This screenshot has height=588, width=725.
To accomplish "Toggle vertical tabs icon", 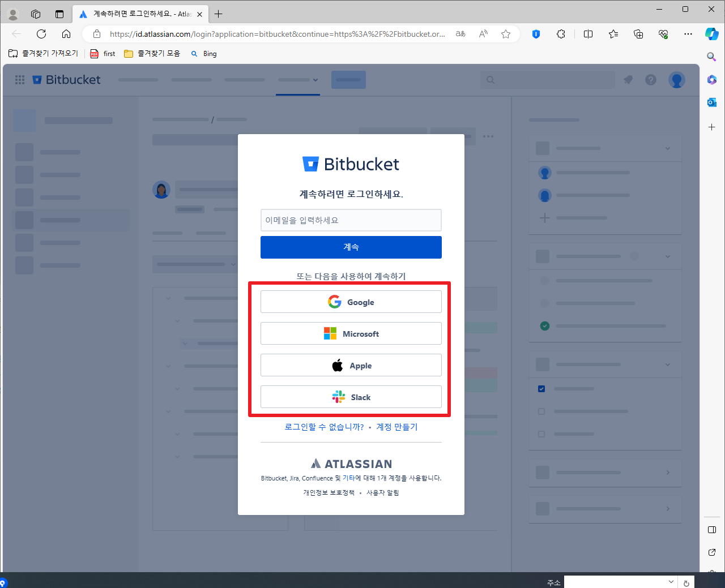I will click(59, 14).
